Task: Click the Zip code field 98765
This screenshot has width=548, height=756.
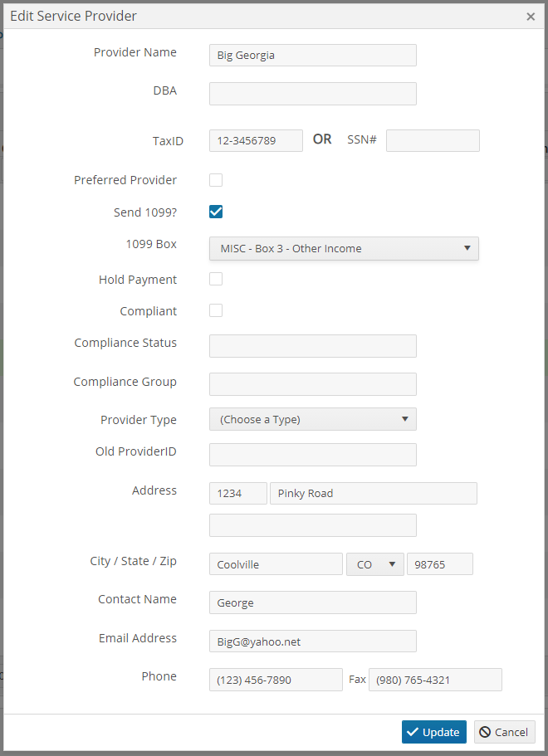Action: pyautogui.click(x=440, y=564)
